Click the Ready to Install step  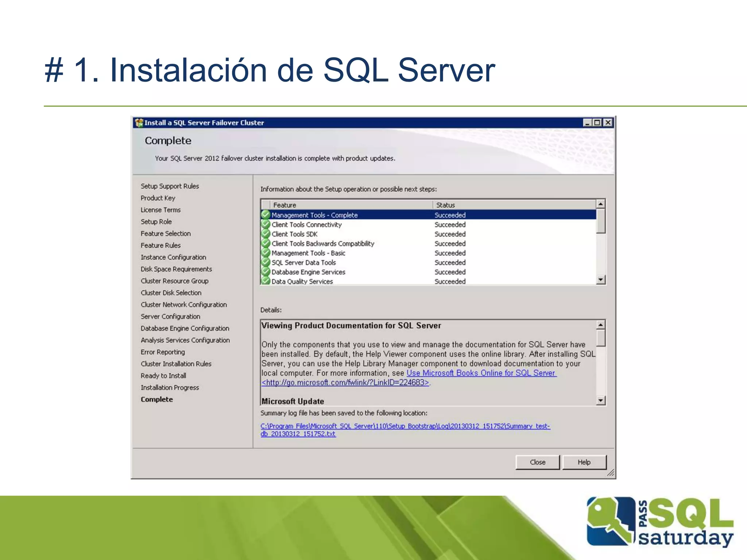pyautogui.click(x=163, y=376)
